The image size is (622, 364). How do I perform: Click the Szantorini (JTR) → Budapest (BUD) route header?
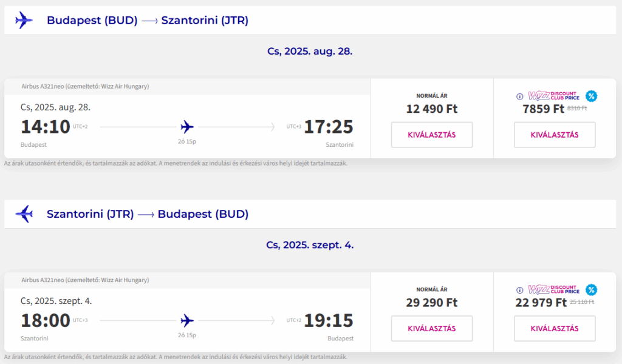(x=148, y=214)
